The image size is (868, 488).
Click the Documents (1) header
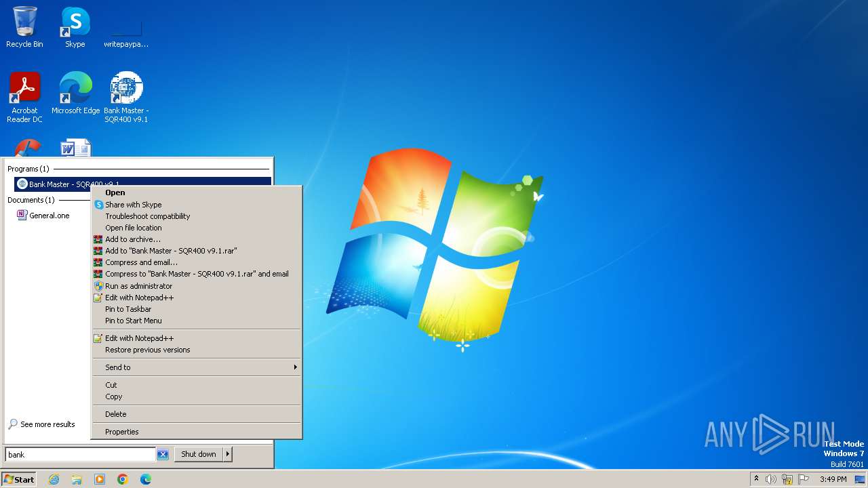point(31,200)
